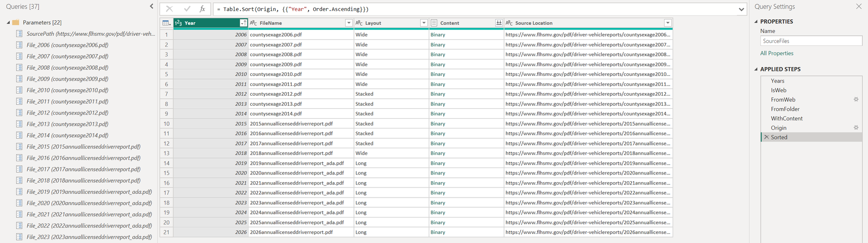The height and width of the screenshot is (243, 868).
Task: Select the IsWeb applied step
Action: (x=812, y=90)
